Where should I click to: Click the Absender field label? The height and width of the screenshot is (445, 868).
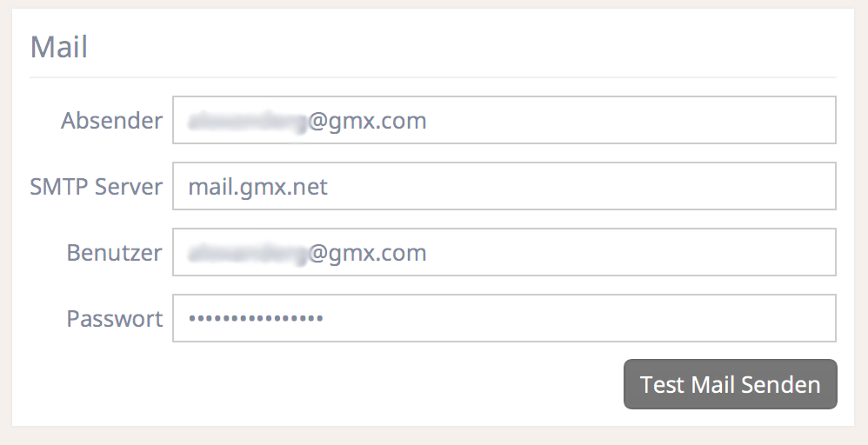[112, 120]
